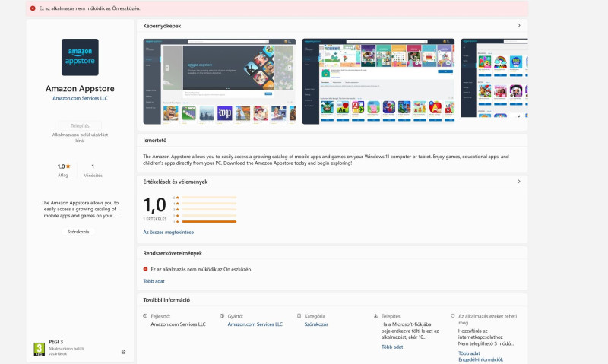Click Több adat under Telepítés info
The image size is (608, 364).
coord(392,347)
